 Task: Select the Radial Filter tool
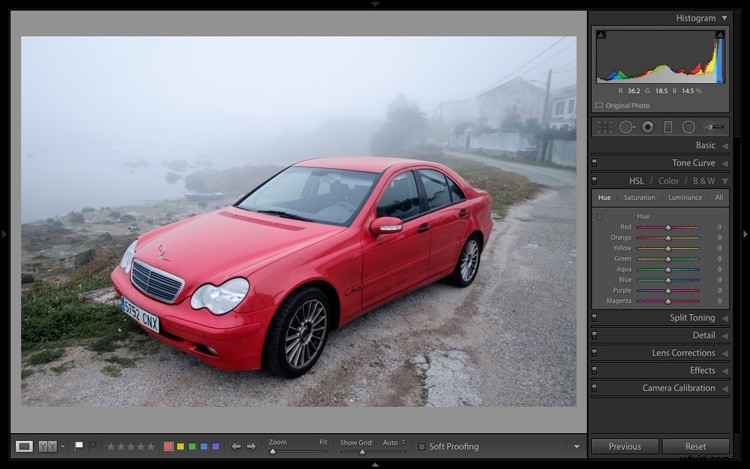[688, 127]
